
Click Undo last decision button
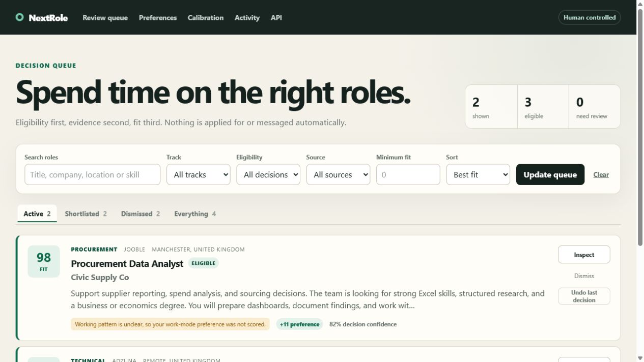584,296
